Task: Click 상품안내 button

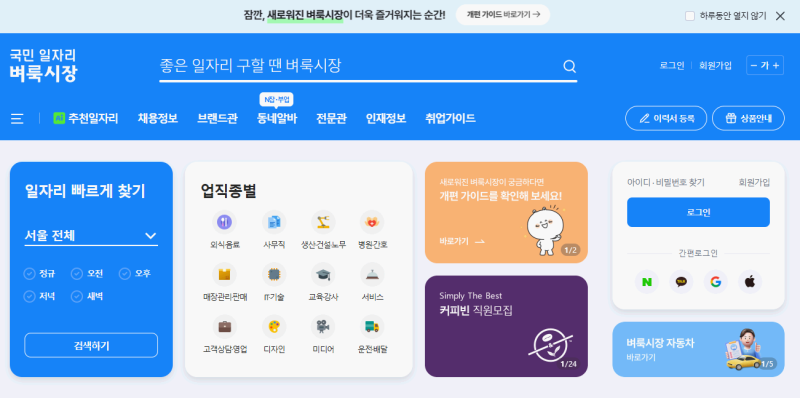Action: 748,118
